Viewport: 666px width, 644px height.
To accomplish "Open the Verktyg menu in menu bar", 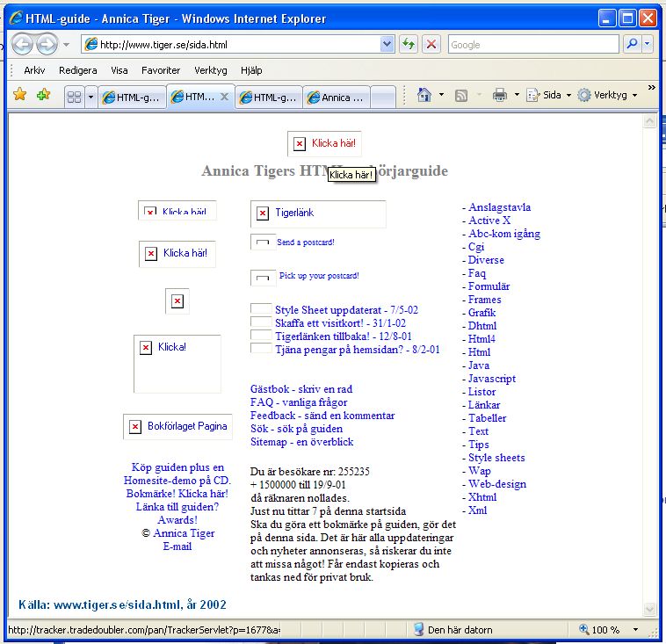I will coord(210,70).
